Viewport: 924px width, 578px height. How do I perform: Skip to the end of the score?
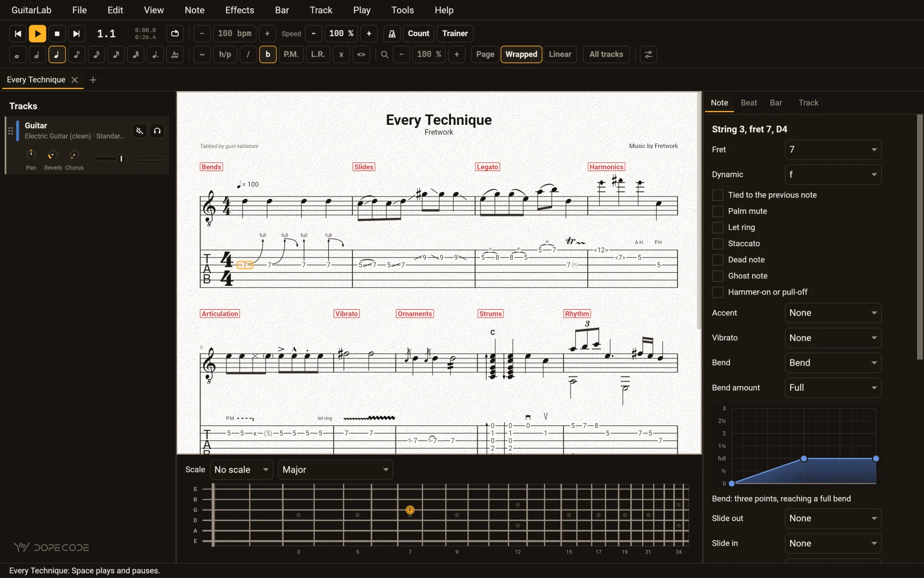77,33
